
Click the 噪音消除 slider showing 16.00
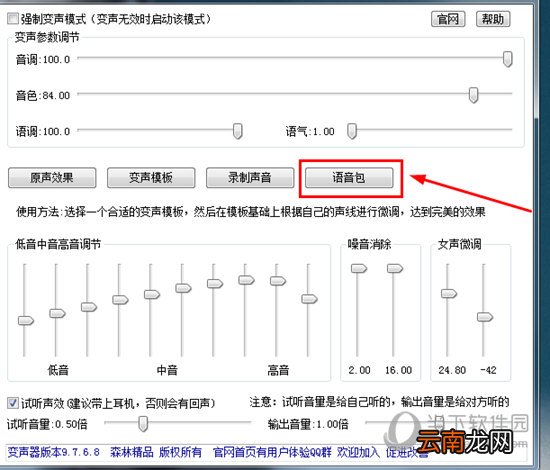(x=395, y=269)
